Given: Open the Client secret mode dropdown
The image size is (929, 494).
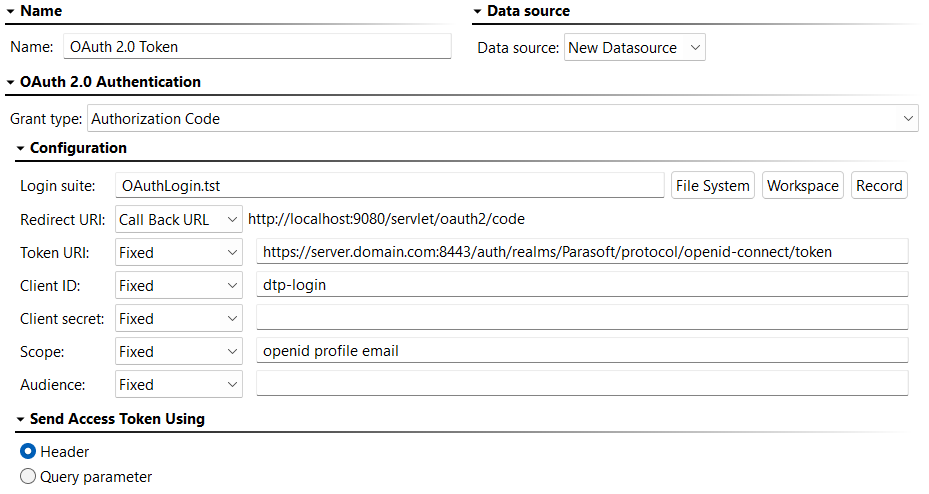Looking at the screenshot, I should 178,319.
